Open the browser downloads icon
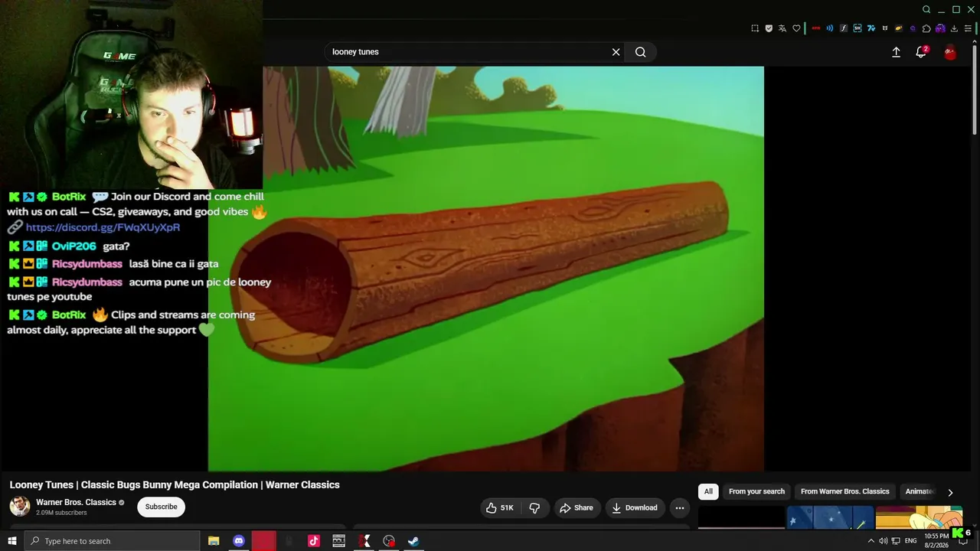This screenshot has height=551, width=980. tap(954, 28)
